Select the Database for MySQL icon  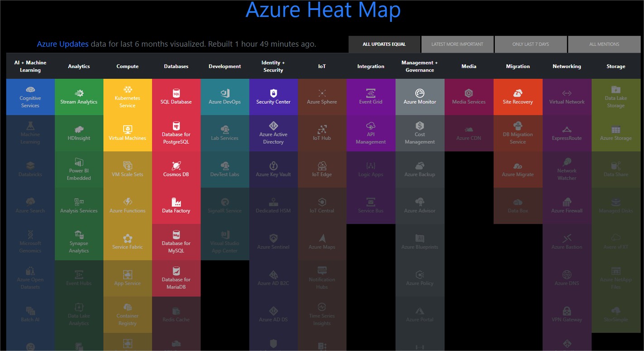[x=176, y=234]
